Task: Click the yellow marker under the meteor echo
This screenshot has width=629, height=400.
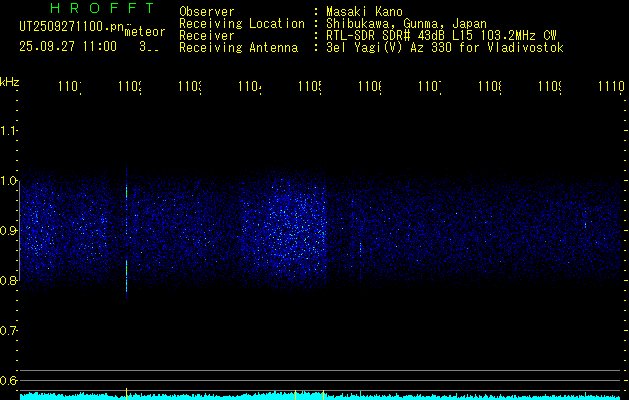Action: 126,394
